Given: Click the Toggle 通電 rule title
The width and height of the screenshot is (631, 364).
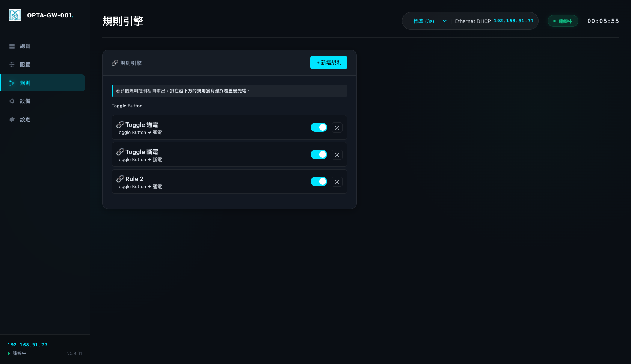Looking at the screenshot, I should coord(142,125).
